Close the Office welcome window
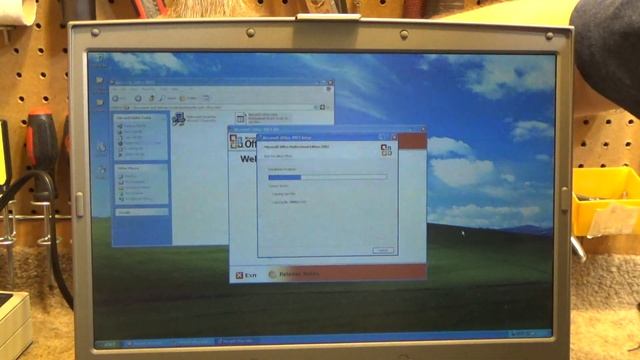This screenshot has height=360, width=640. pyautogui.click(x=423, y=129)
